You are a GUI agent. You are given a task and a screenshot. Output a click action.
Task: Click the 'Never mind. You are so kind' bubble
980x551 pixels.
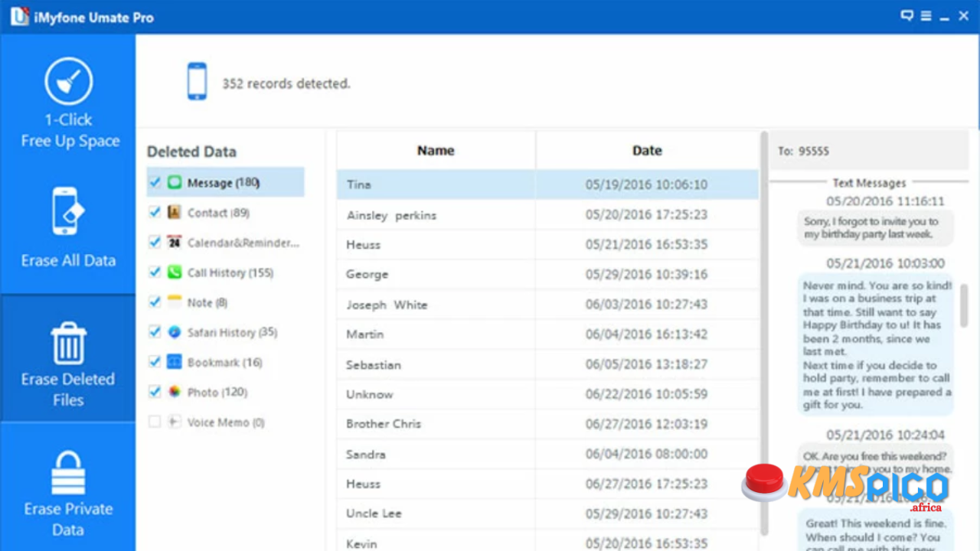(877, 345)
